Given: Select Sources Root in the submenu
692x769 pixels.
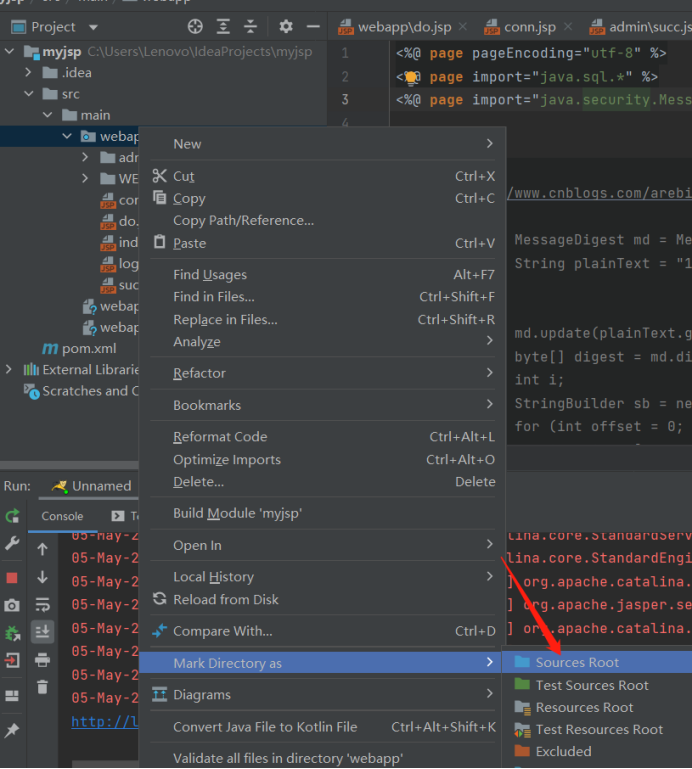Looking at the screenshot, I should (x=577, y=662).
